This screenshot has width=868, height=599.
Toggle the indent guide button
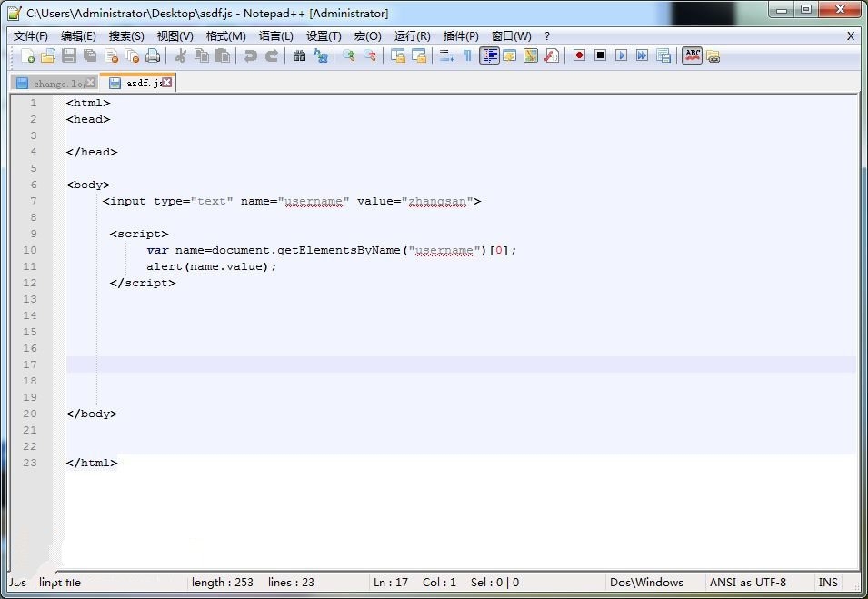coord(489,55)
